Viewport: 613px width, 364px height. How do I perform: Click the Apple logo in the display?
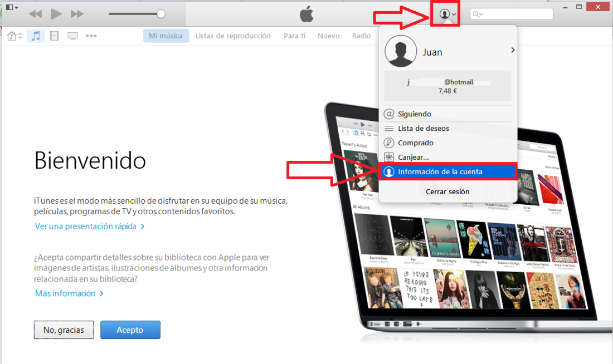[306, 14]
